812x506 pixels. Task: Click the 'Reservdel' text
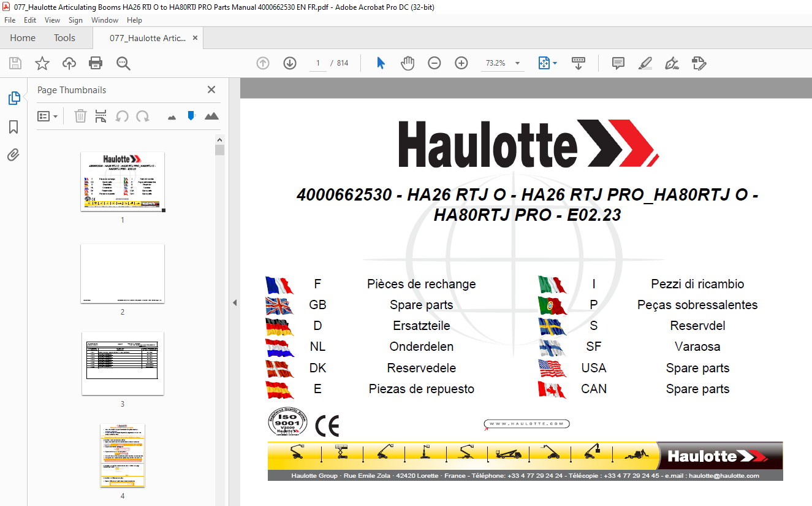point(697,326)
